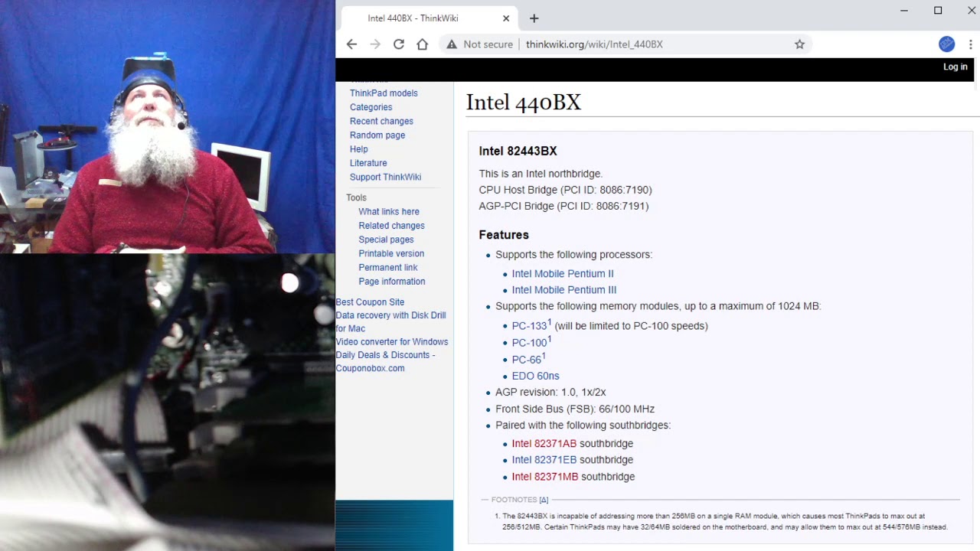980x551 pixels.
Task: Open ThinkPad models in sidebar
Action: pos(384,93)
